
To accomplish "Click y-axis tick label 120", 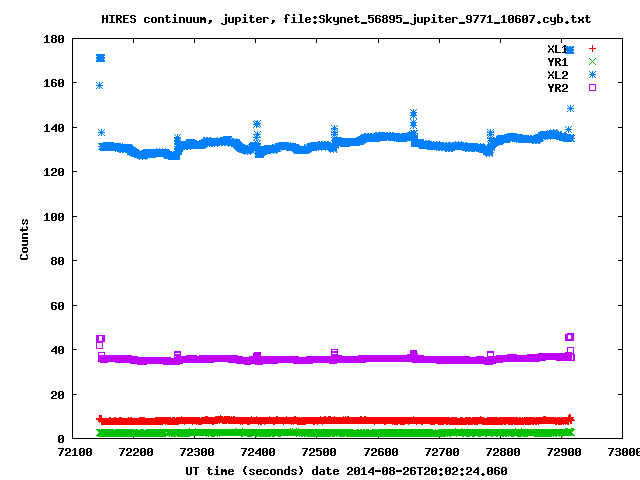I will pyautogui.click(x=54, y=172).
